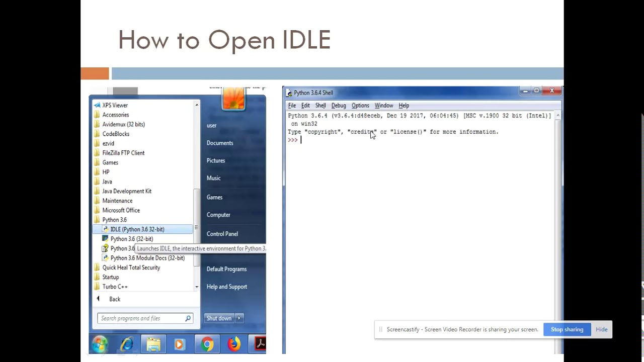644x362 pixels.
Task: Click the user account flower picture
Action: (x=233, y=98)
